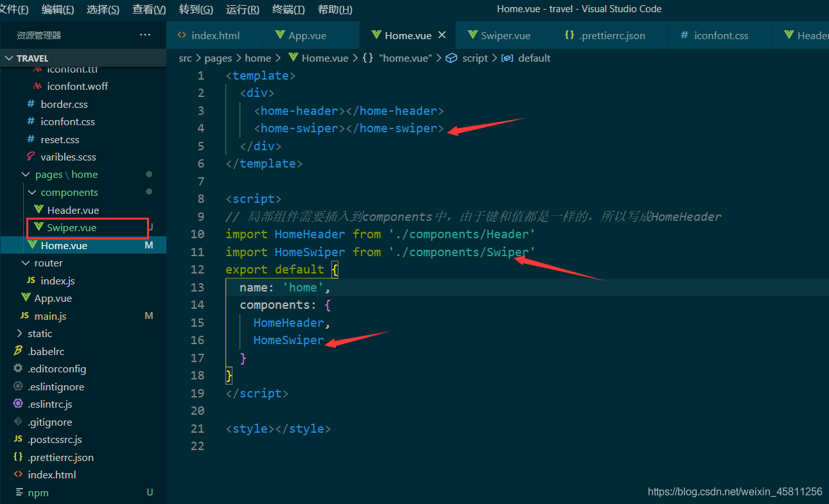Open the 查看(V) menu
The image size is (829, 504).
(149, 10)
